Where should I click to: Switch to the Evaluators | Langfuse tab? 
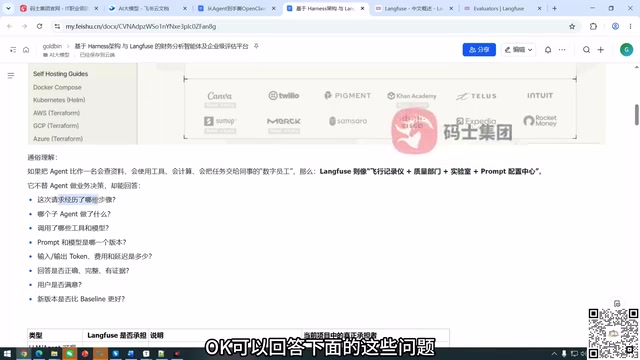click(499, 8)
